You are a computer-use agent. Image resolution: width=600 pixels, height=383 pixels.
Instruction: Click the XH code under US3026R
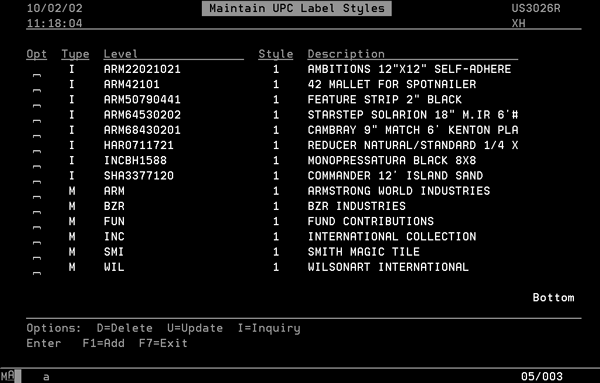(518, 23)
